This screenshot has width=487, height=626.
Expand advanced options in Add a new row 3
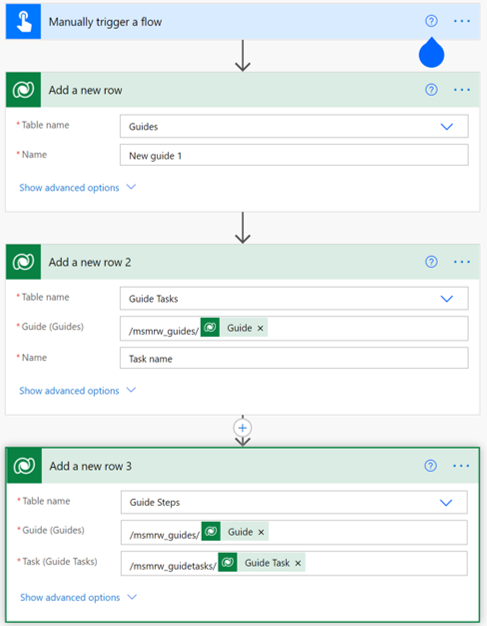coord(78,597)
